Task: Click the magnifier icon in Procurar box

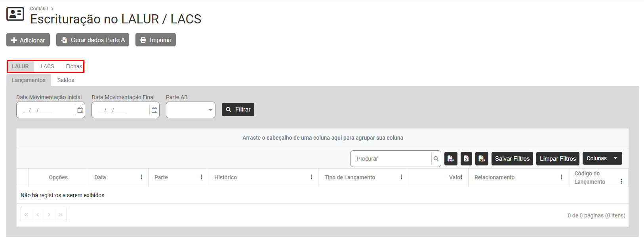Action: tap(436, 159)
